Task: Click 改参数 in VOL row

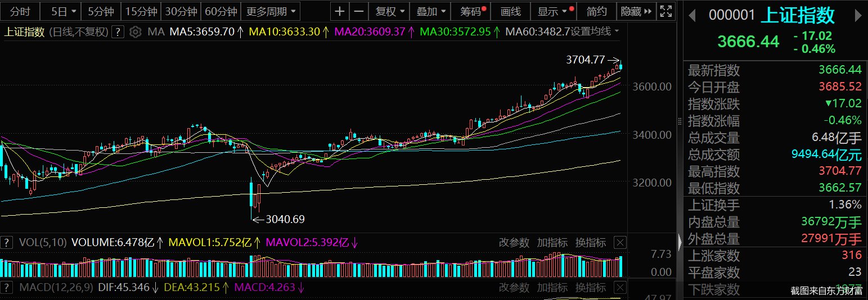Action: click(x=514, y=243)
